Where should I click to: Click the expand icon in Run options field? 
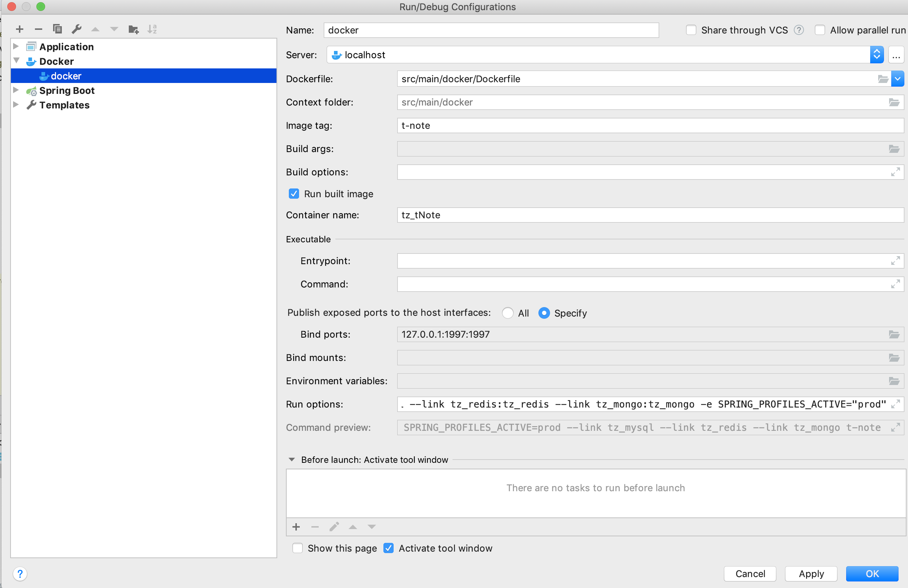pyautogui.click(x=895, y=404)
